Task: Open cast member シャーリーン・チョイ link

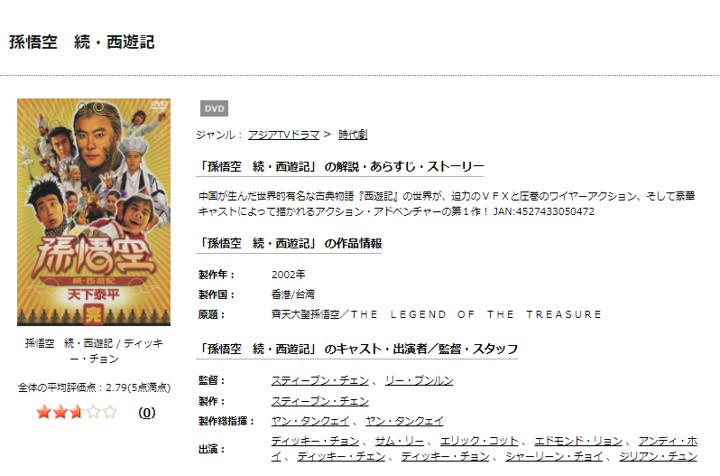Action: pyautogui.click(x=554, y=456)
